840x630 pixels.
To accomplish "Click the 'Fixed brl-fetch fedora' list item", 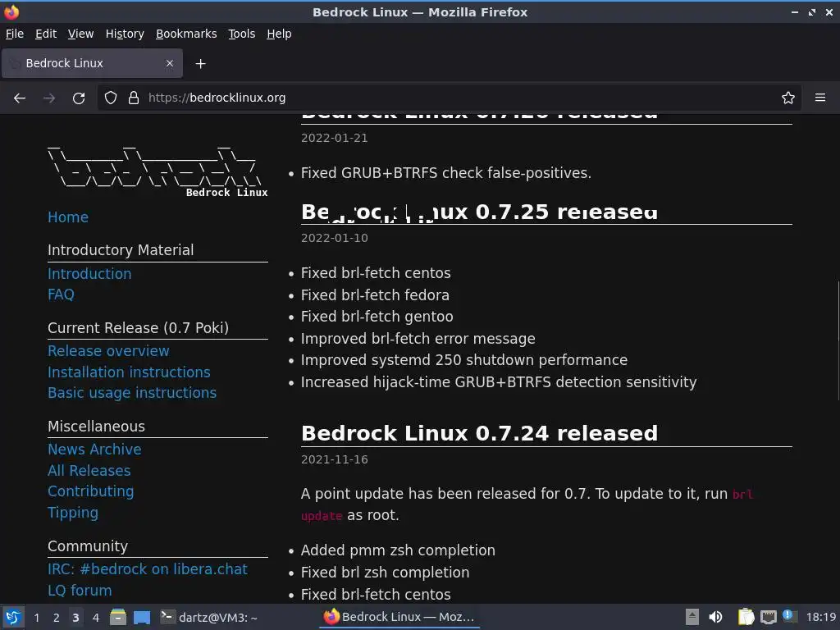I will (x=375, y=295).
